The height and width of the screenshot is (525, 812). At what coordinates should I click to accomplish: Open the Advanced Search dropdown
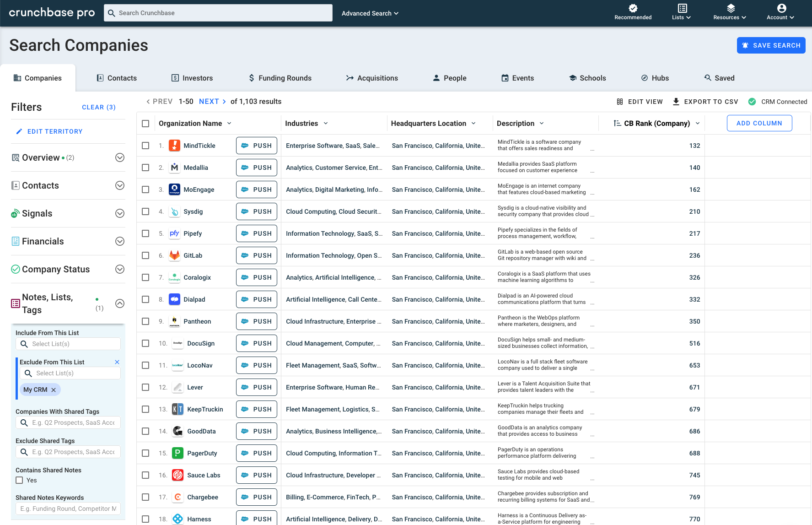[x=370, y=13]
